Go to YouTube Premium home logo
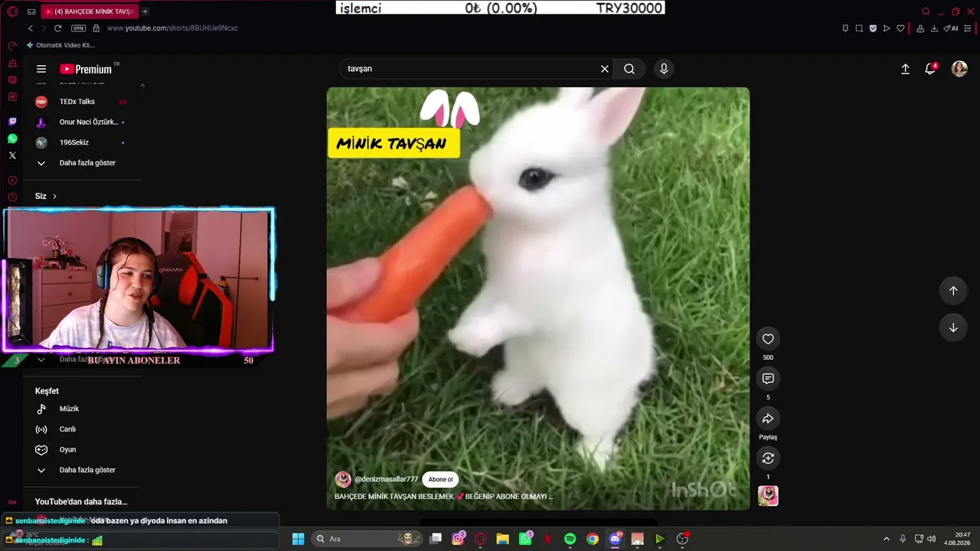Viewport: 980px width, 551px height. (x=86, y=69)
